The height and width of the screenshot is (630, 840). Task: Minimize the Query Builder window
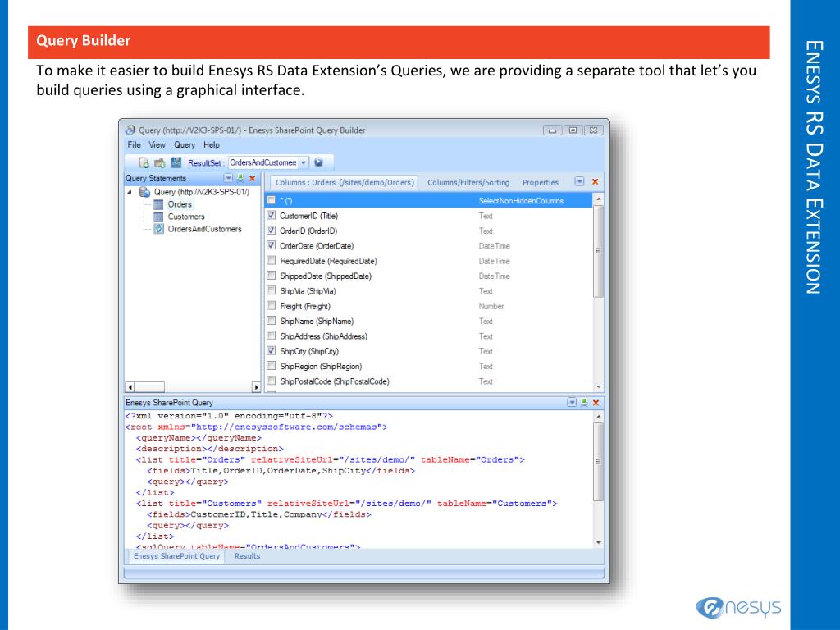pyautogui.click(x=552, y=130)
